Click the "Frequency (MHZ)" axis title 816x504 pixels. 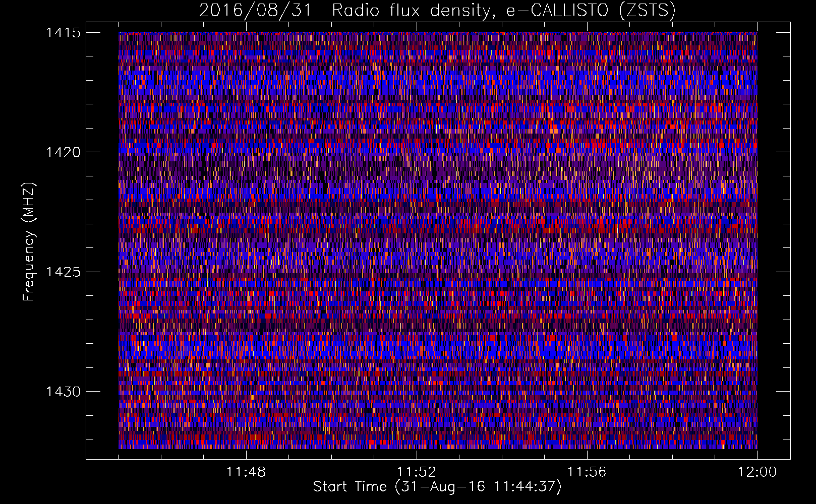(x=29, y=241)
